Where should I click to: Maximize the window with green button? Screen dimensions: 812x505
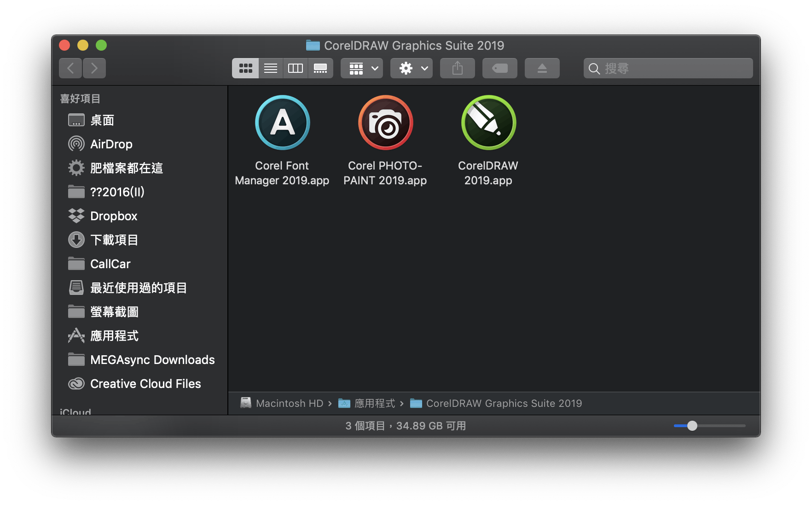click(x=101, y=45)
